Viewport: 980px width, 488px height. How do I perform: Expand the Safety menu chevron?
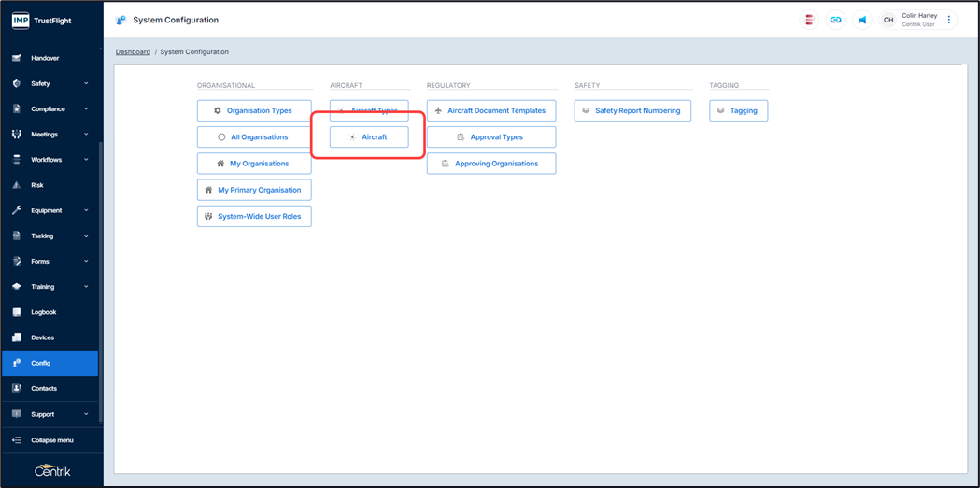click(x=86, y=83)
